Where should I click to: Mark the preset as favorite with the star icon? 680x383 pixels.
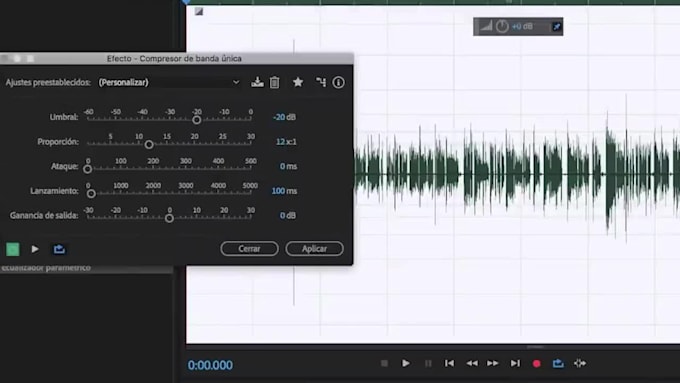pos(298,82)
